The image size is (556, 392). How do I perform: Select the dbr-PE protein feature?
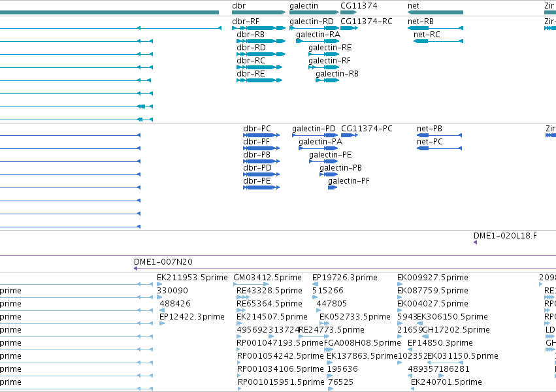(x=261, y=188)
